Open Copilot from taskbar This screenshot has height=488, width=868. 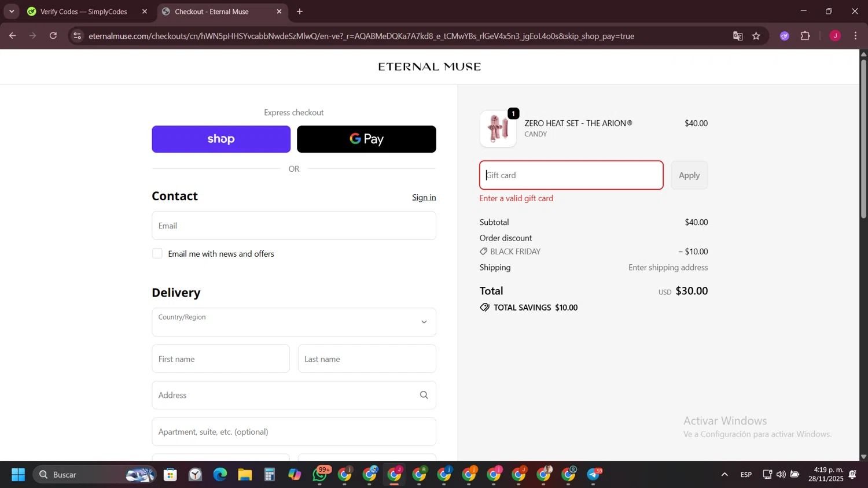295,475
